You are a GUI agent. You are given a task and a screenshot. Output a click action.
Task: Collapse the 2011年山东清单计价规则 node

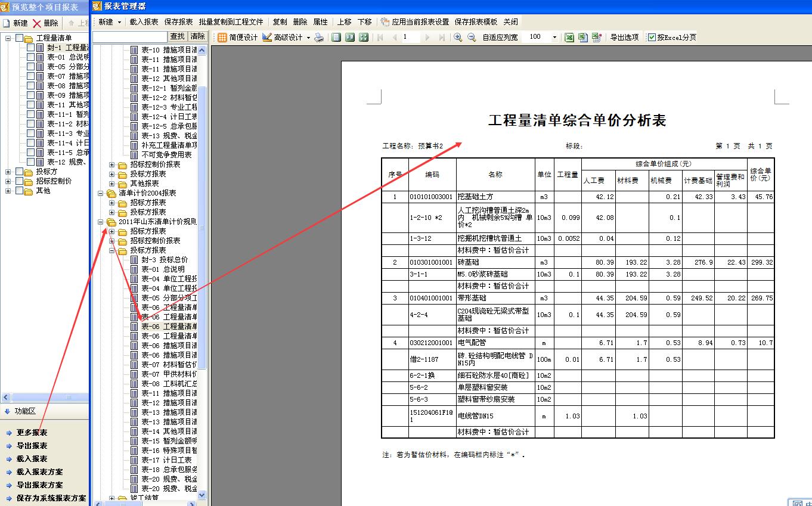pyautogui.click(x=101, y=222)
